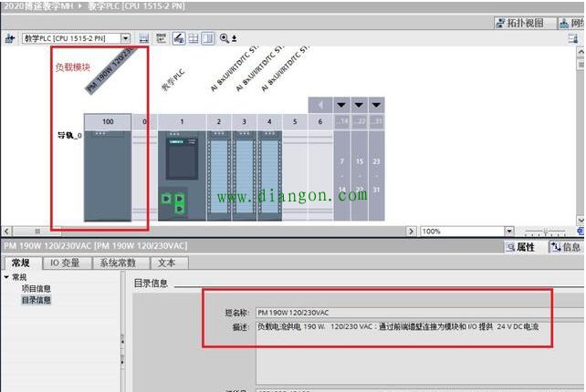Screen dimensions: 586x392
Task: Click the slot 100 header on the rack
Action: pos(108,122)
